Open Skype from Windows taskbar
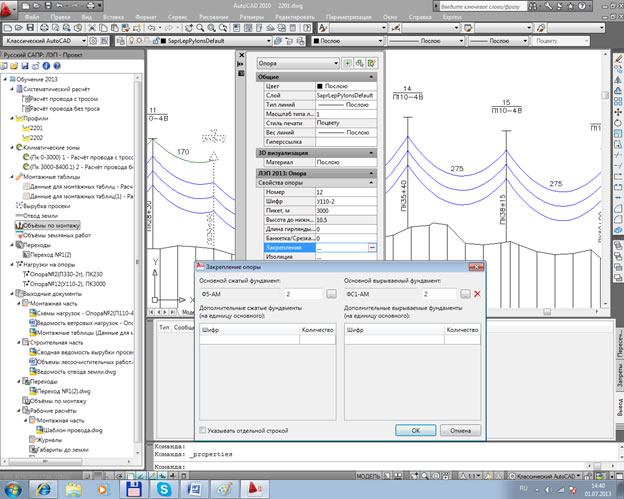The image size is (624, 499). point(164,489)
